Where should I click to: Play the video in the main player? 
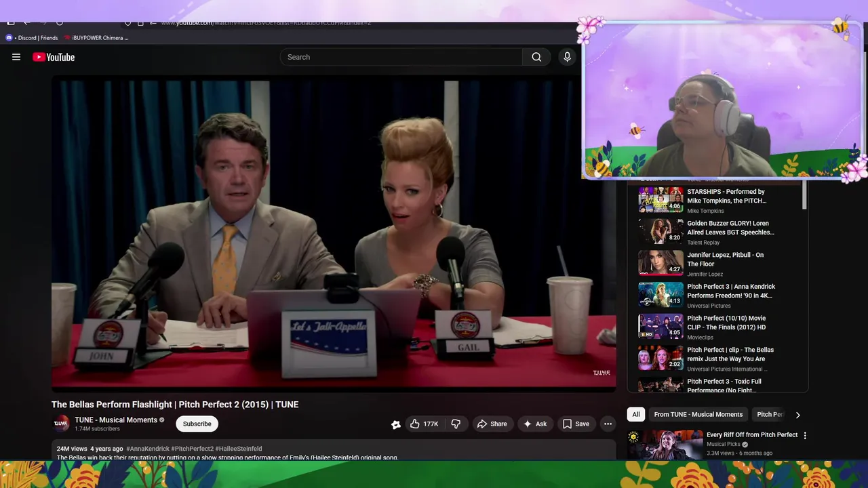pyautogui.click(x=334, y=234)
